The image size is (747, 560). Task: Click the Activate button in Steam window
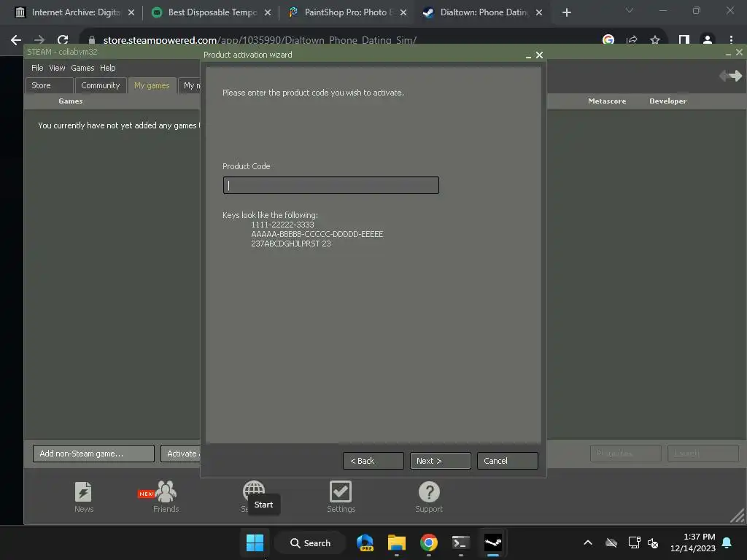(181, 454)
